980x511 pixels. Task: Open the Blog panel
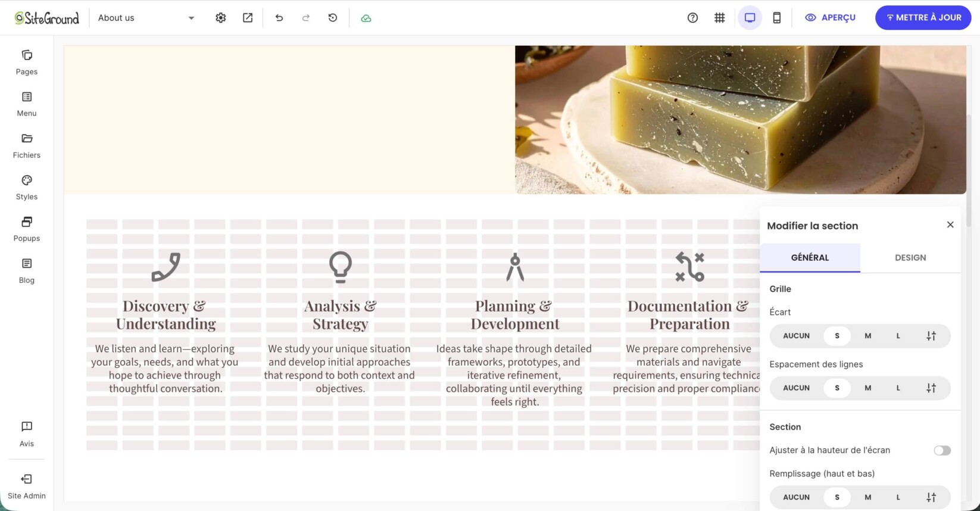(27, 271)
